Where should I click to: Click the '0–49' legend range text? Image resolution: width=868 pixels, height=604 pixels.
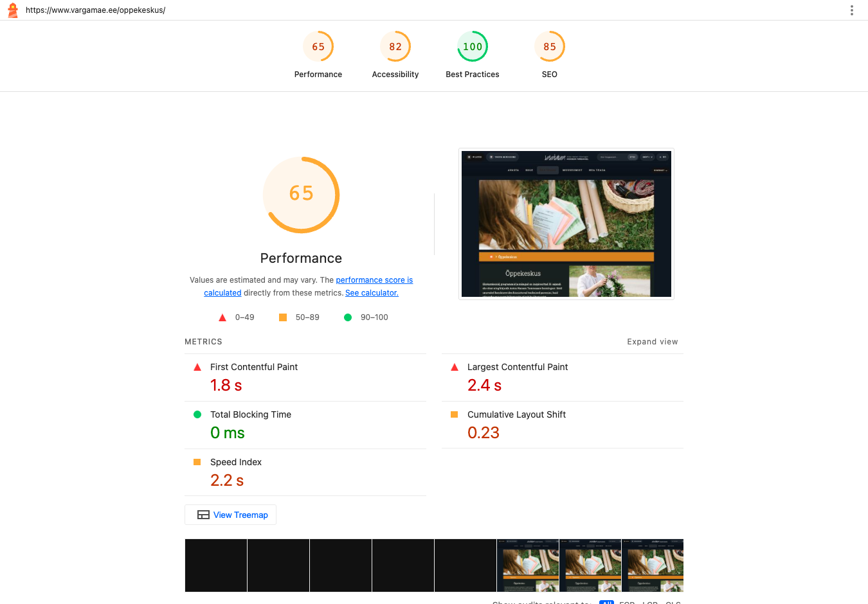[x=245, y=317]
